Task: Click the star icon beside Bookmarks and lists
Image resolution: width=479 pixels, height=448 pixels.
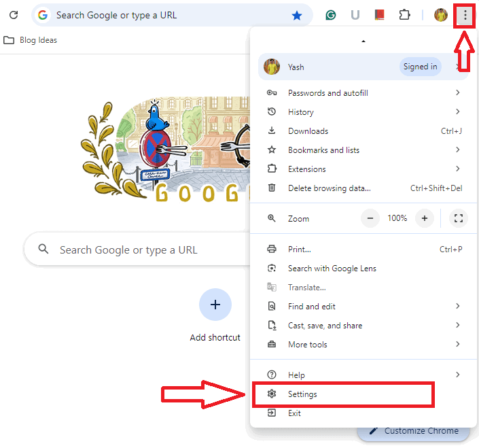Action: coord(272,150)
